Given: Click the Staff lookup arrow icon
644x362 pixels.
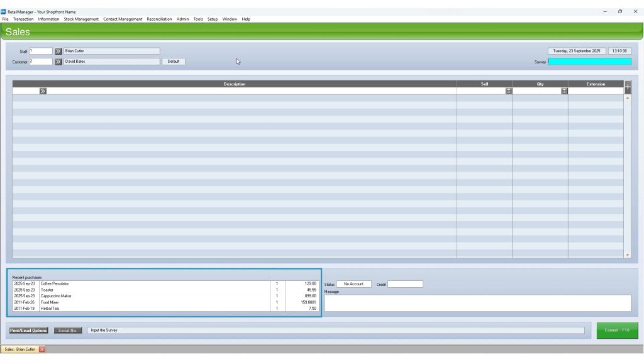Looking at the screenshot, I should pos(58,51).
